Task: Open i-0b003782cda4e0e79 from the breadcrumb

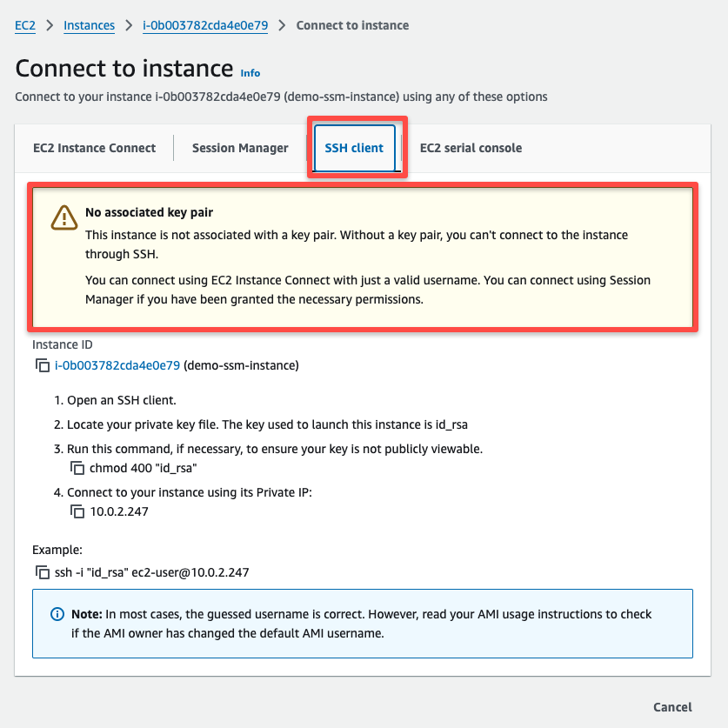Action: [204, 25]
